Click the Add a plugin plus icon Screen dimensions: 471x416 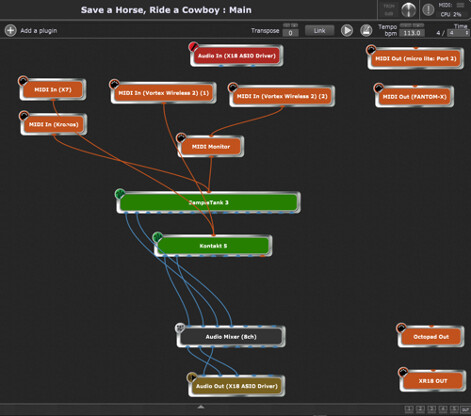coord(10,30)
